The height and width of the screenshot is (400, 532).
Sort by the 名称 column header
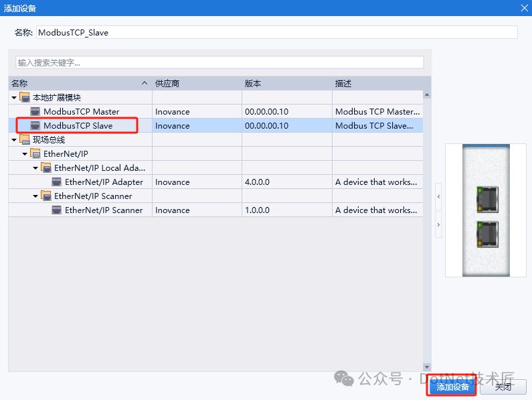[80, 83]
